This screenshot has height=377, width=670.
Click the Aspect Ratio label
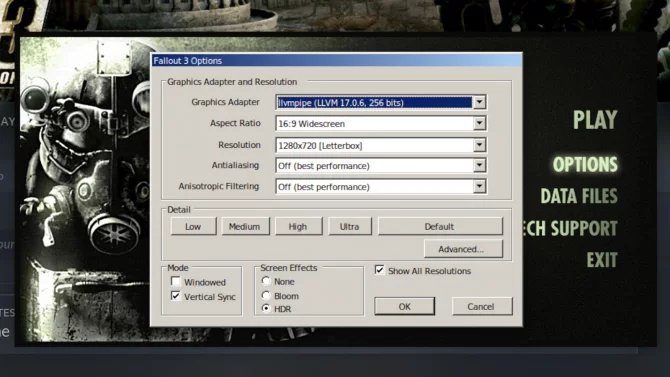pos(235,123)
